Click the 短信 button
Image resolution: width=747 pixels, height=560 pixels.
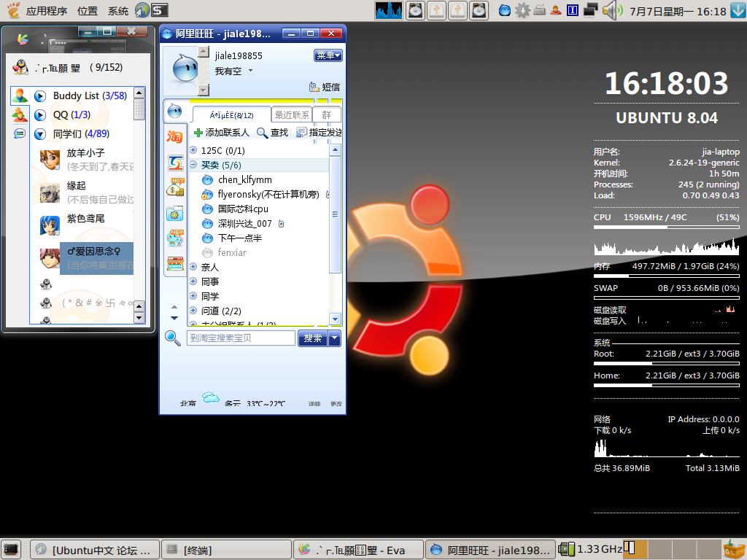[x=325, y=87]
